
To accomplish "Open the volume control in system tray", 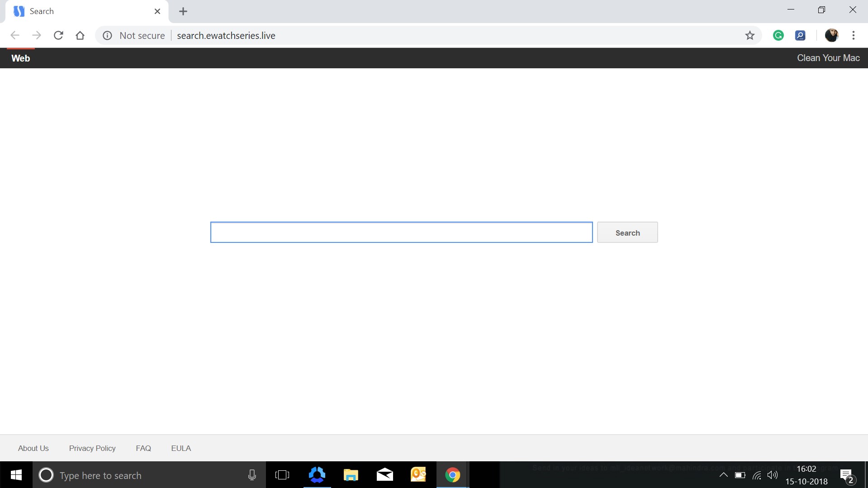I will coord(773,475).
